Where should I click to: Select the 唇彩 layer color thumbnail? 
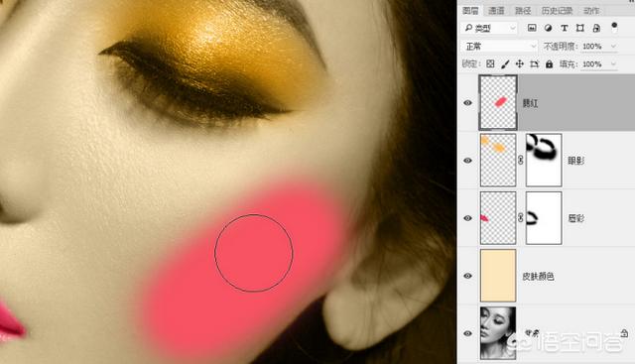pyautogui.click(x=498, y=218)
